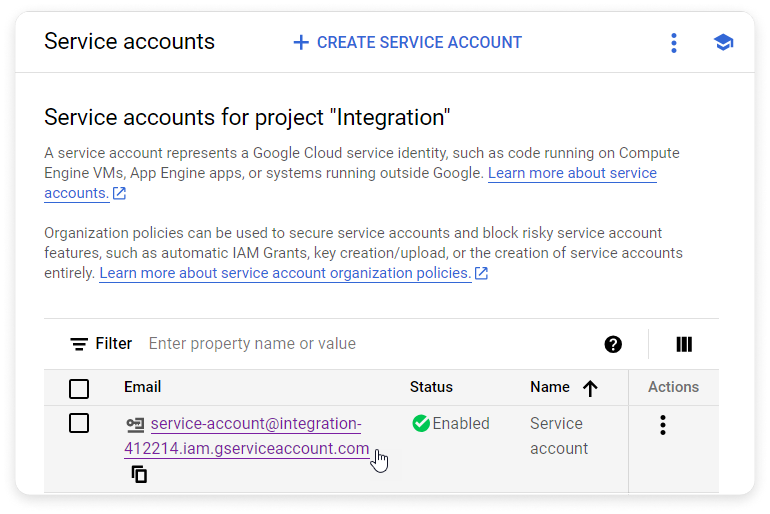
Task: Open the Learn more about service accounts link
Action: tap(572, 173)
